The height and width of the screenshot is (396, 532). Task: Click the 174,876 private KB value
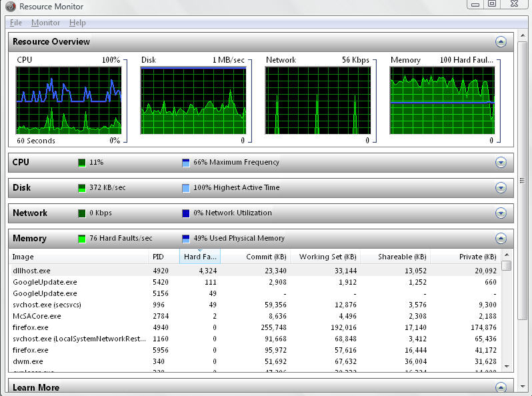pos(483,327)
